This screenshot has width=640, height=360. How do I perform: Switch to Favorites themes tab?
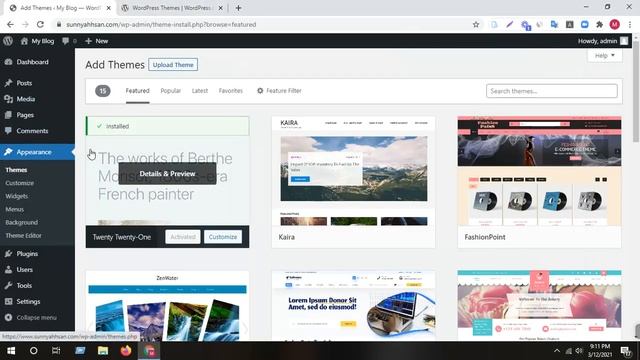pos(231,91)
